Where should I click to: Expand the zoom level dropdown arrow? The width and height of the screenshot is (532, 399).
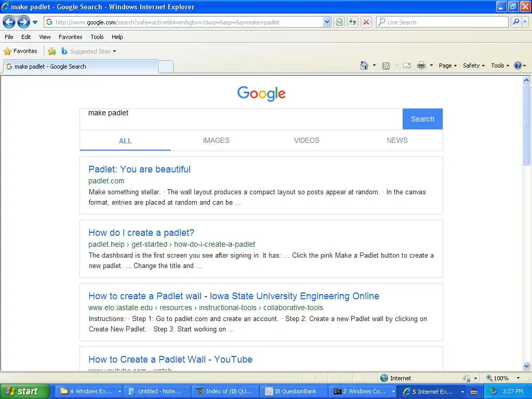click(x=518, y=378)
